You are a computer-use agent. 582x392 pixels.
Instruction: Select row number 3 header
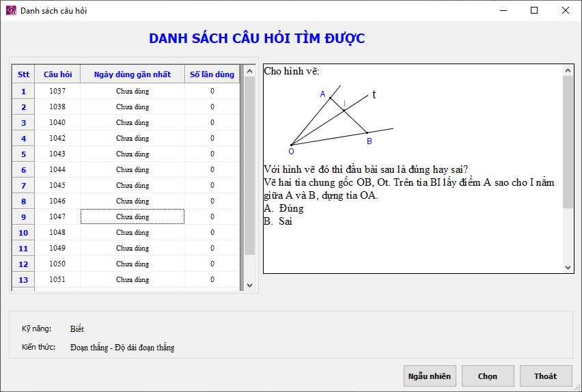pos(23,122)
